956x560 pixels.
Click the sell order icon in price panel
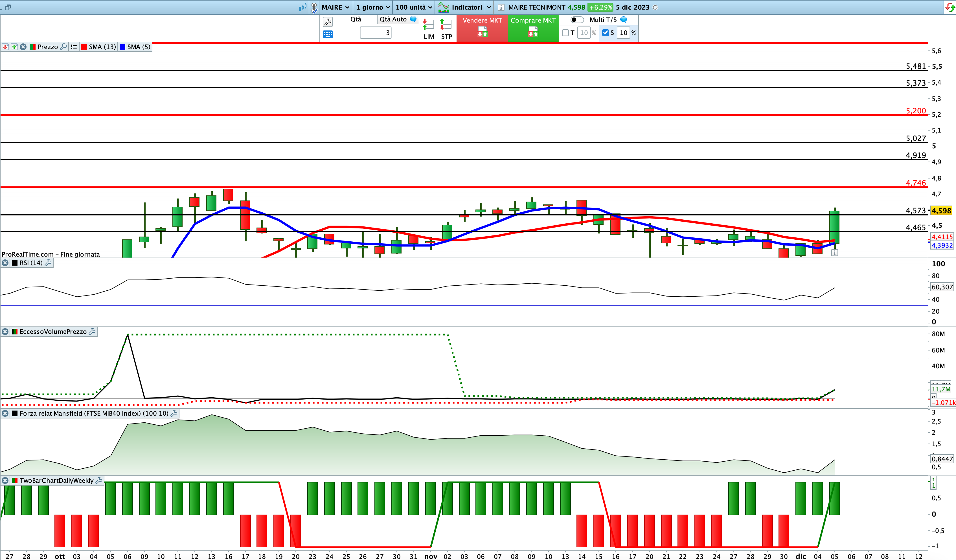point(5,47)
